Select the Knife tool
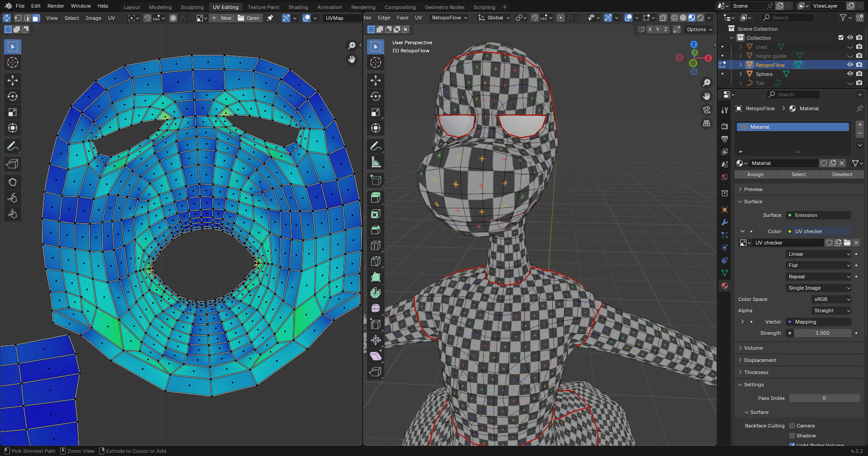Image resolution: width=868 pixels, height=456 pixels. [x=376, y=261]
